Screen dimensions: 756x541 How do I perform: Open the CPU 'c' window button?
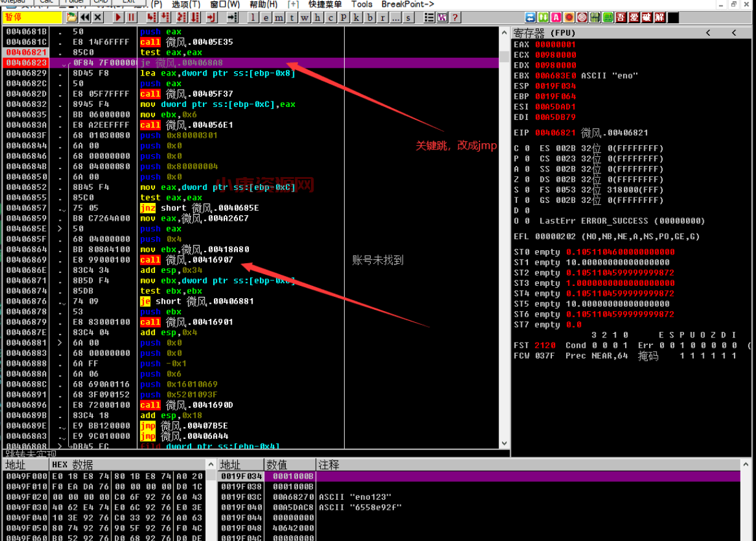point(331,18)
